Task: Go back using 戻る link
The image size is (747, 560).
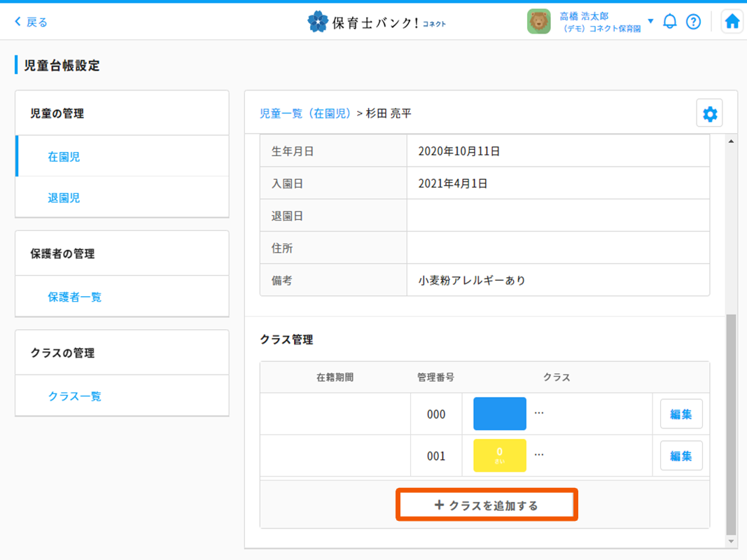Action: pos(32,22)
